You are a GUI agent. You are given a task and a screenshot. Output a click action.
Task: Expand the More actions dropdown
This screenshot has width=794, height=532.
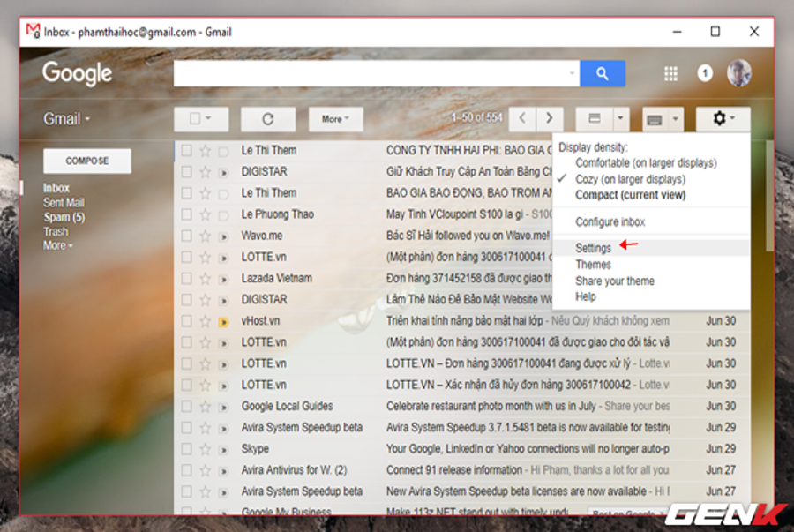click(335, 119)
